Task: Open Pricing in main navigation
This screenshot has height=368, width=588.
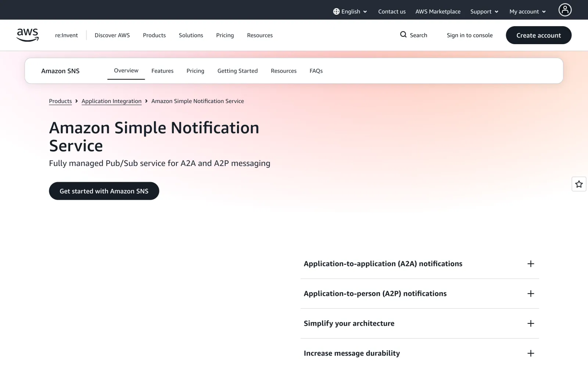Action: pos(225,35)
